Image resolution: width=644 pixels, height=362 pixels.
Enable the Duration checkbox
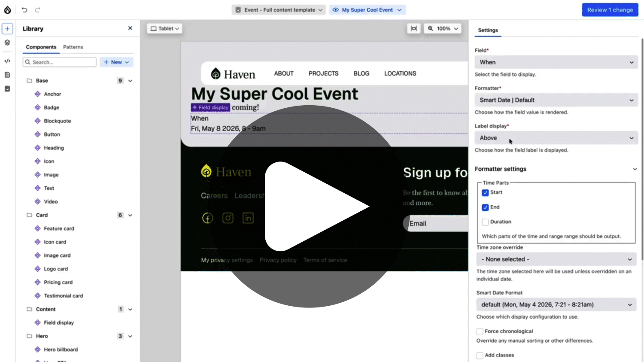coord(485,222)
